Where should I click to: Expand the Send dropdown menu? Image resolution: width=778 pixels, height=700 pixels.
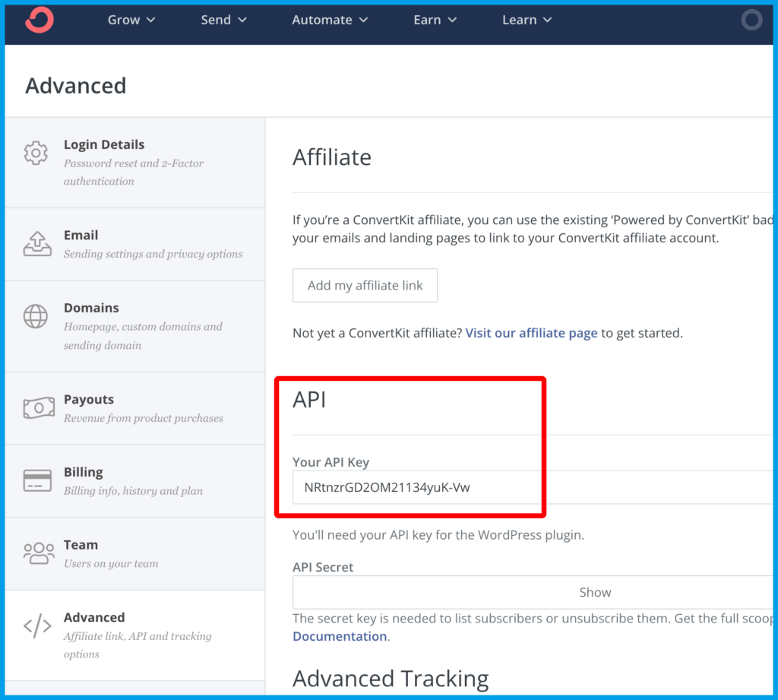coord(223,21)
